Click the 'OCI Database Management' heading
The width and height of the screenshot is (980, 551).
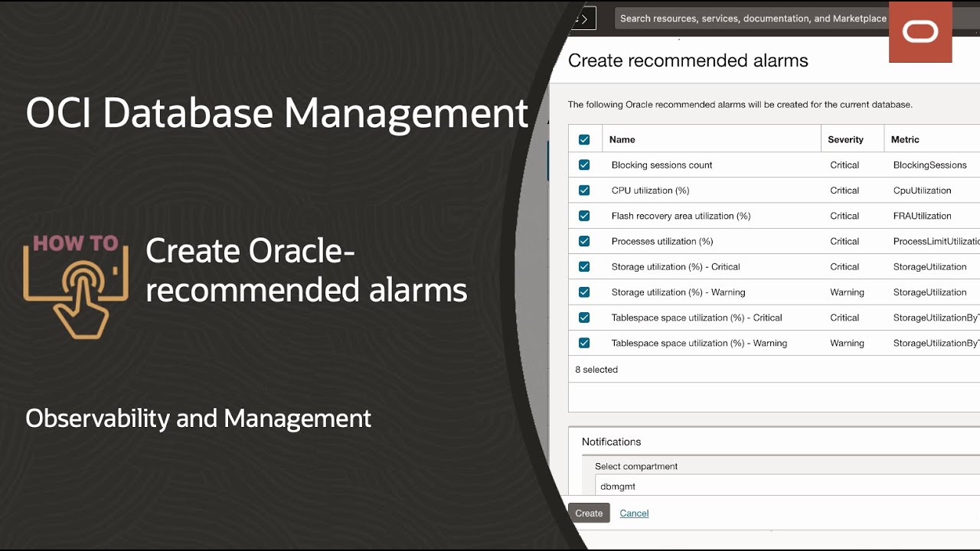coord(277,113)
